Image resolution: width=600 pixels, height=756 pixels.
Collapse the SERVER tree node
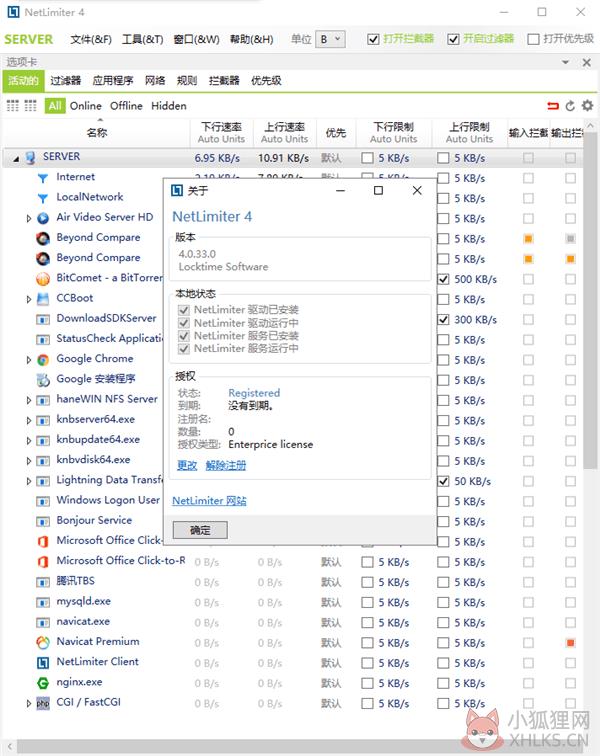coord(16,158)
